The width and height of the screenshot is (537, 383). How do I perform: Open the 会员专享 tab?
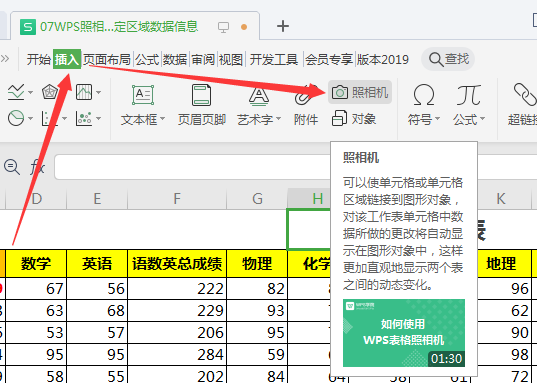329,59
